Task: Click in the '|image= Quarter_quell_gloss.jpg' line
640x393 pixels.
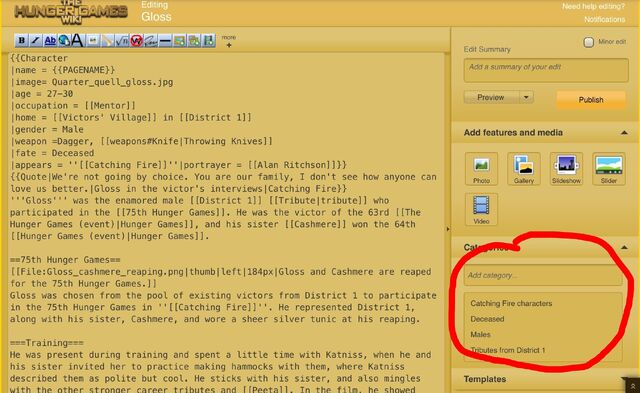Action: (x=92, y=82)
